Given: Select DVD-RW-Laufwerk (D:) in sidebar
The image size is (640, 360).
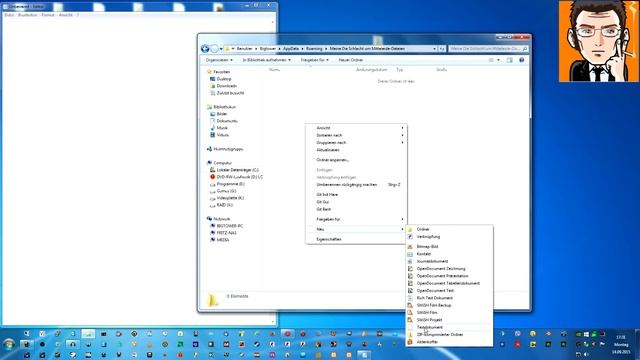Looking at the screenshot, I should coord(240,177).
